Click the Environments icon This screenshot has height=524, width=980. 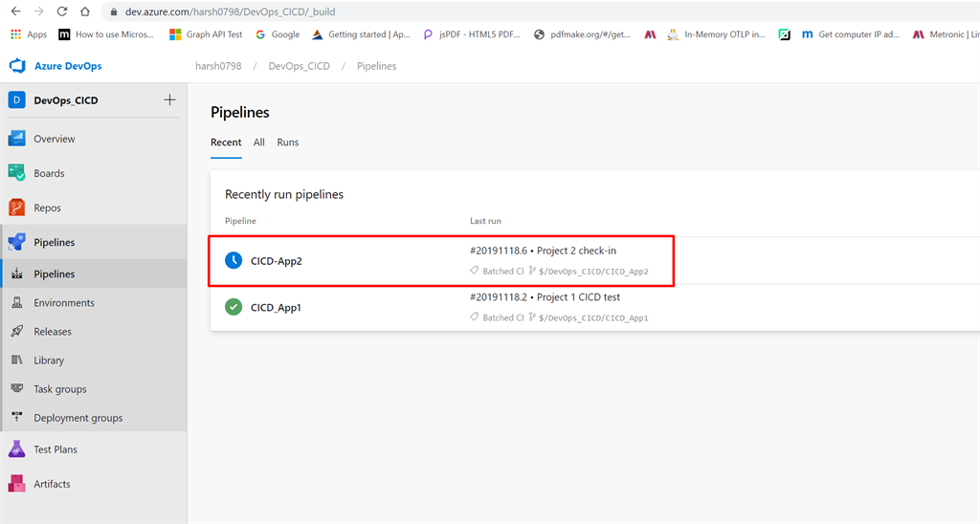pos(17,302)
